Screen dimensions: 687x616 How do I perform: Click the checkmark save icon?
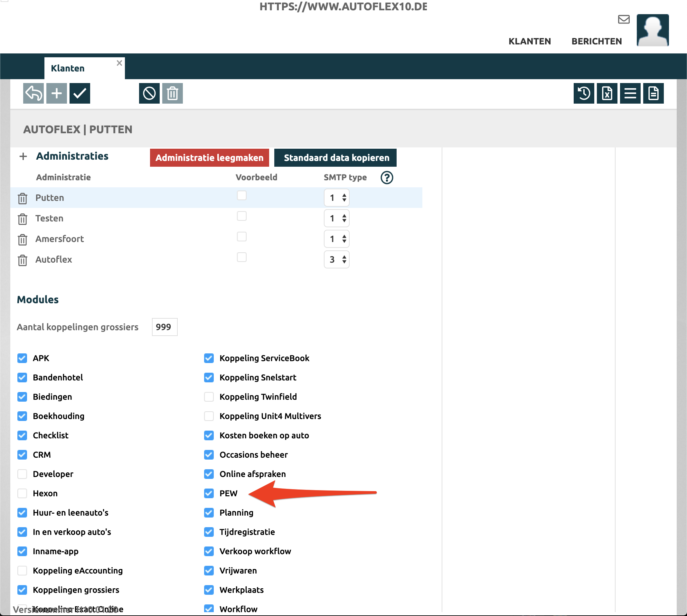[80, 93]
